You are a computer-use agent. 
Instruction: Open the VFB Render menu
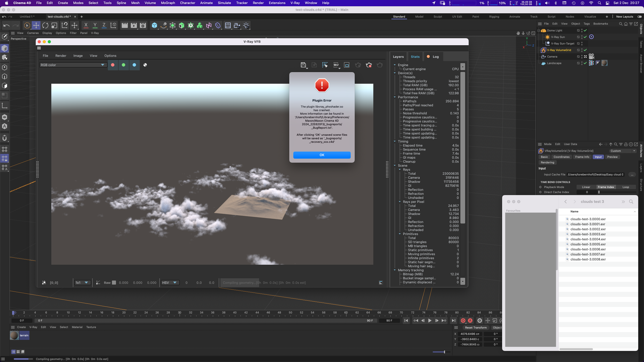click(x=61, y=56)
